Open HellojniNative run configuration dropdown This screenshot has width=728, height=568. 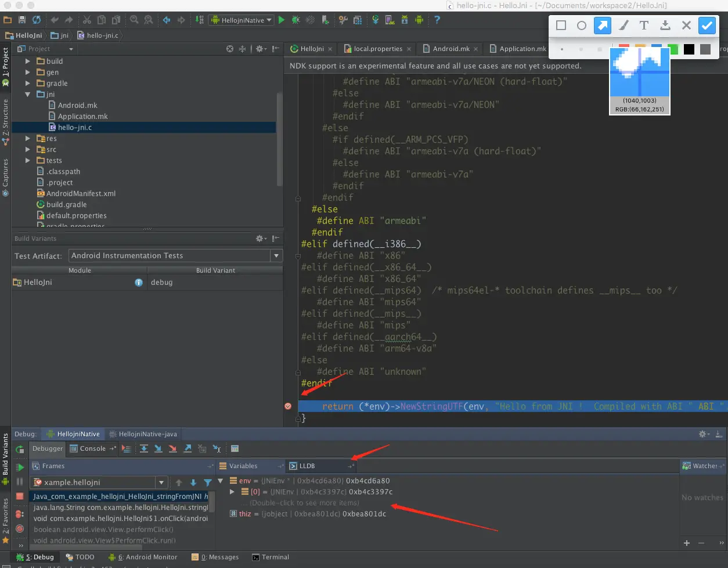pos(240,20)
